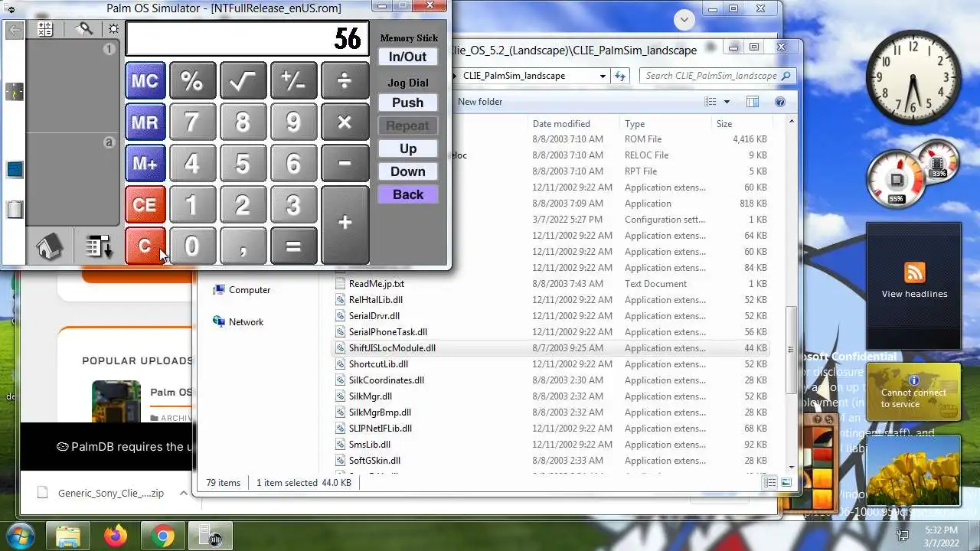Click the battery icon on Palm left strip
The image size is (980, 551).
tap(15, 209)
